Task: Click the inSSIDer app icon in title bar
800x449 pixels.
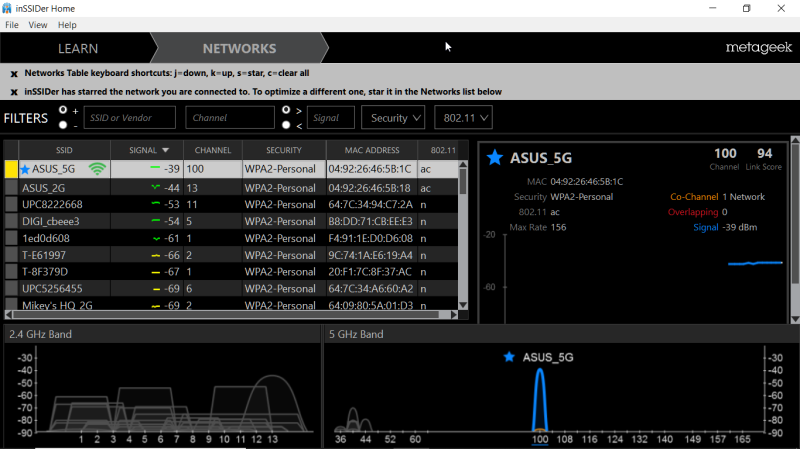Action: 7,8
